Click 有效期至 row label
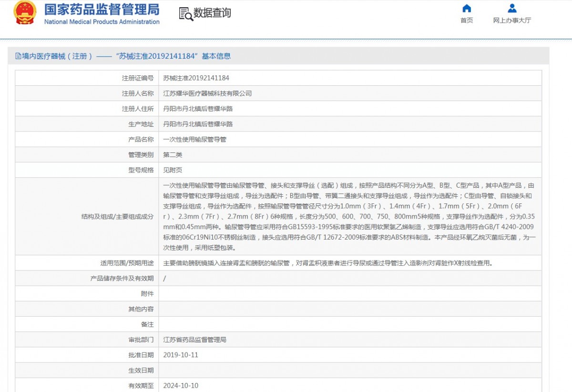Viewport: 572px width, 392px height. (141, 386)
